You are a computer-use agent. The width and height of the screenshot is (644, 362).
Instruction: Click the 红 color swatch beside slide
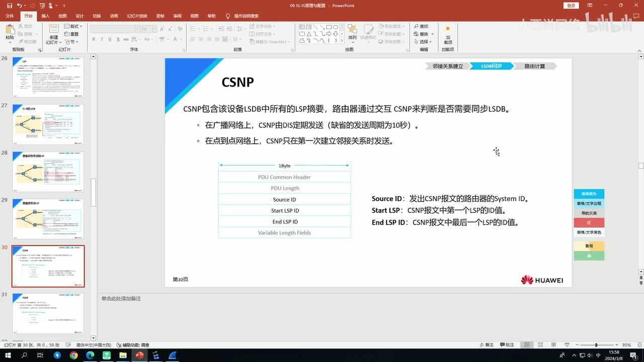[x=589, y=222]
